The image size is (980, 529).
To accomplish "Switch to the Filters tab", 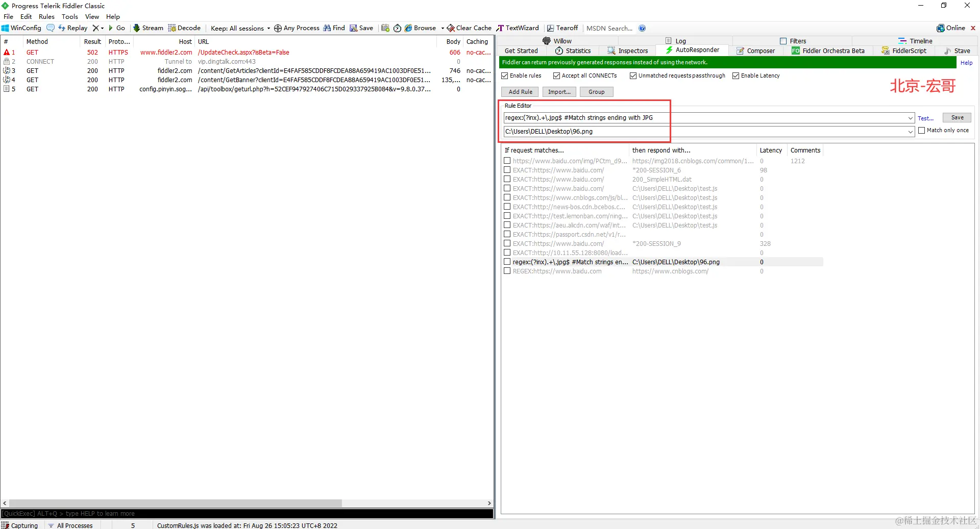I will coord(793,41).
